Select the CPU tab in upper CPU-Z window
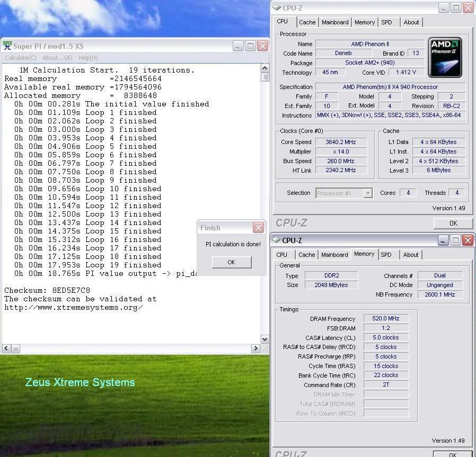Screen dimensions: 476x457 [283, 22]
